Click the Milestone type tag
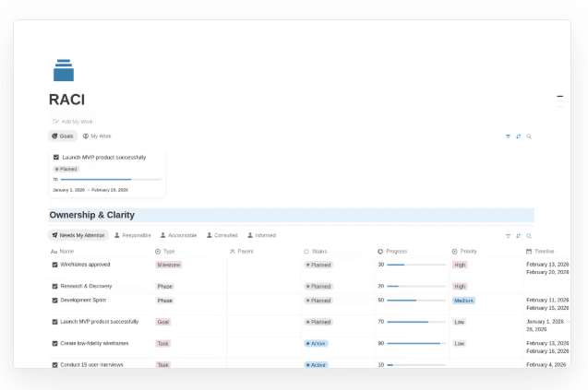 click(x=169, y=265)
